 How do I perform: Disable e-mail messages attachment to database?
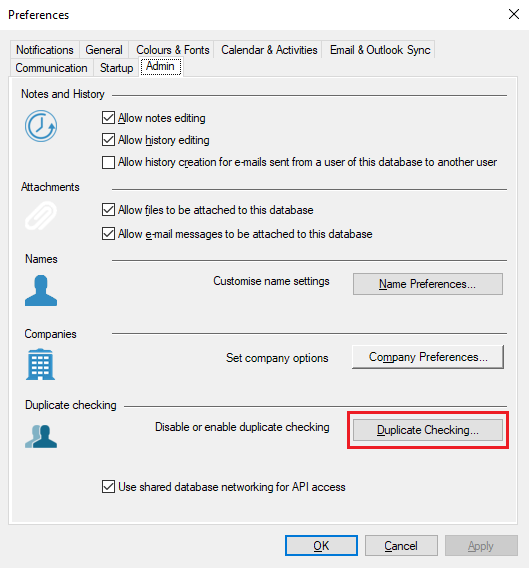pos(108,234)
